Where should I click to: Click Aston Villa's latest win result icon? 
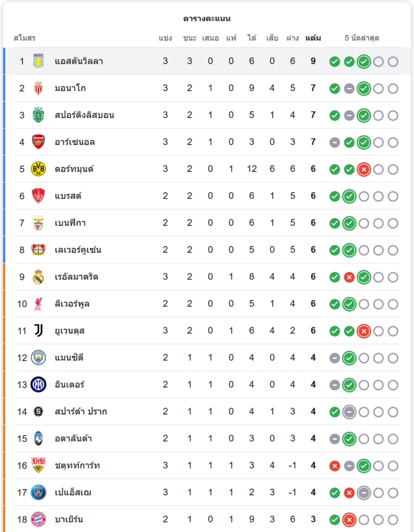tap(364, 61)
